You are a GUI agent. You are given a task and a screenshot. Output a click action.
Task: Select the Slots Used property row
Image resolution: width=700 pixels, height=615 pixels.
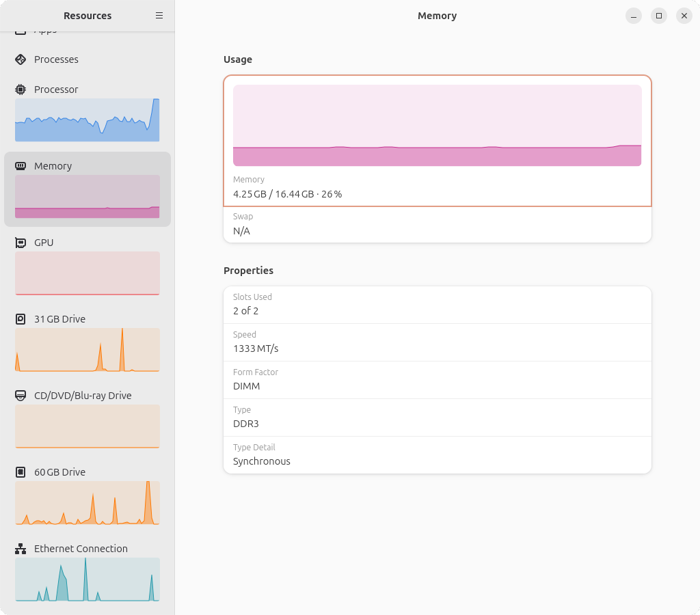[437, 305]
